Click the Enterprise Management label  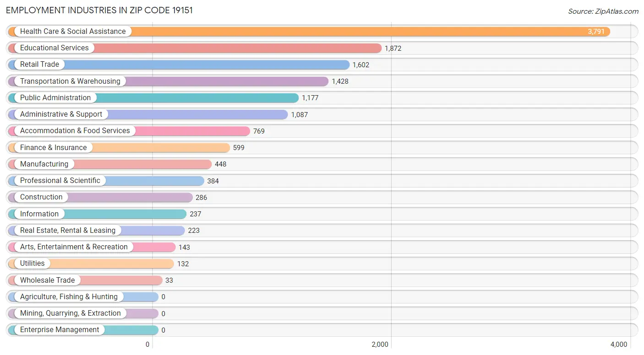point(60,330)
